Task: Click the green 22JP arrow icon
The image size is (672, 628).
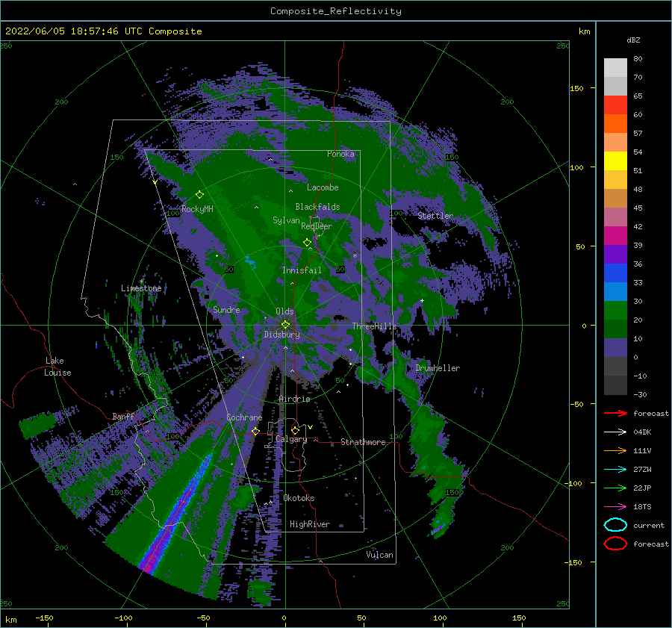Action: 615,488
